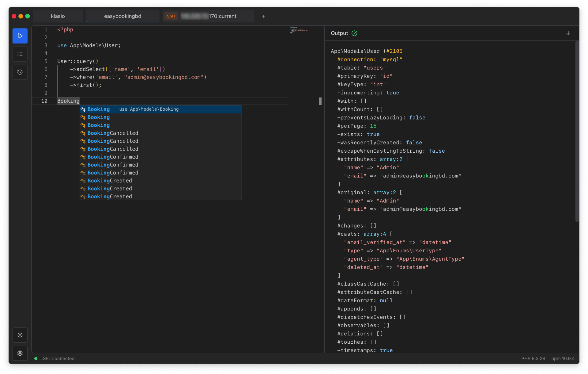Toggle output panel collapse with the arrow
588x374 pixels.
click(568, 33)
